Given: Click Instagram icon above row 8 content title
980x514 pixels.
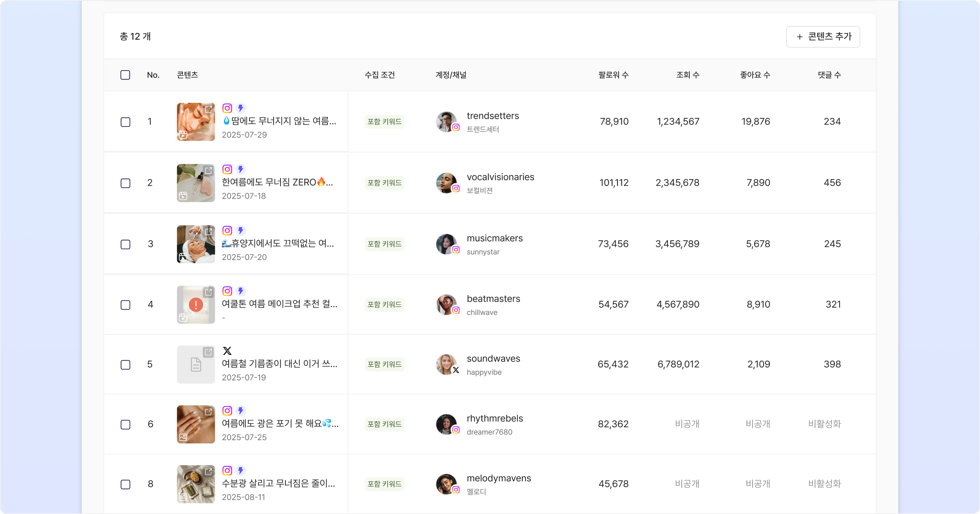Looking at the screenshot, I should pyautogui.click(x=227, y=470).
